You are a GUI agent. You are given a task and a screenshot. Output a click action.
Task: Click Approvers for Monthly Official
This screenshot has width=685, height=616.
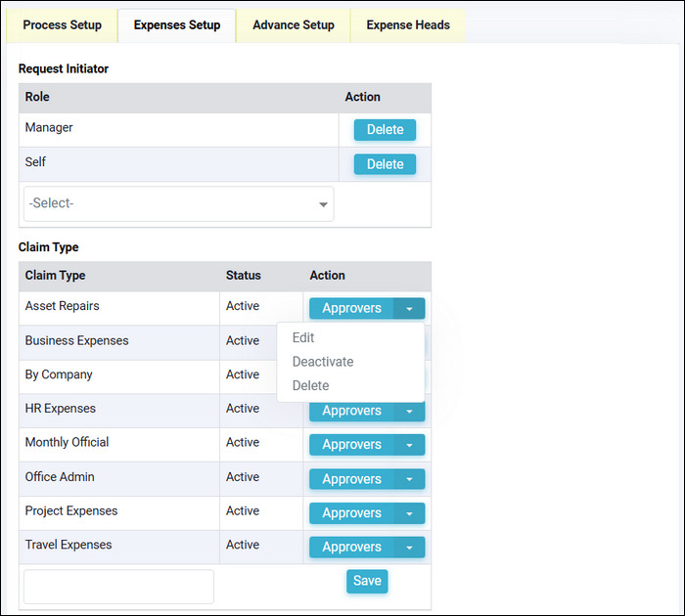click(x=351, y=445)
